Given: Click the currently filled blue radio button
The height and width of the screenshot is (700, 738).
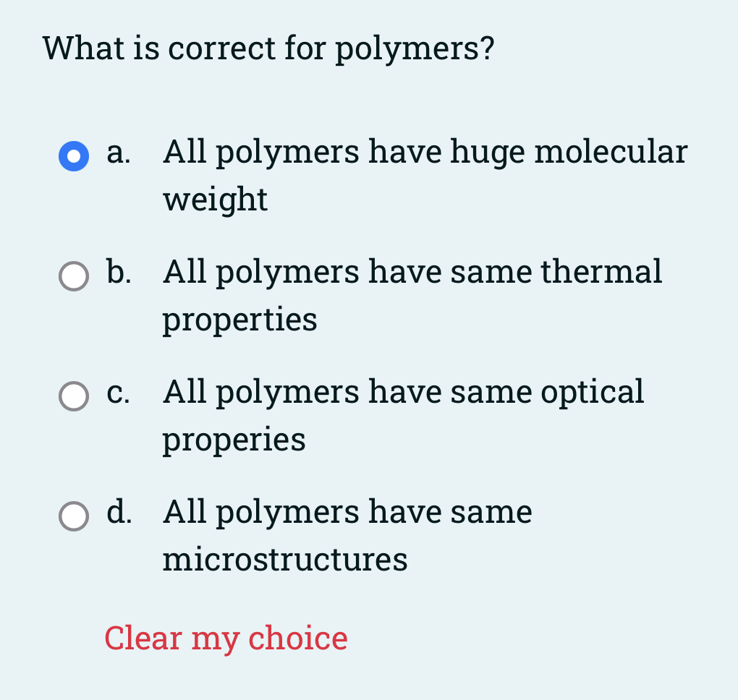Looking at the screenshot, I should point(73,155).
